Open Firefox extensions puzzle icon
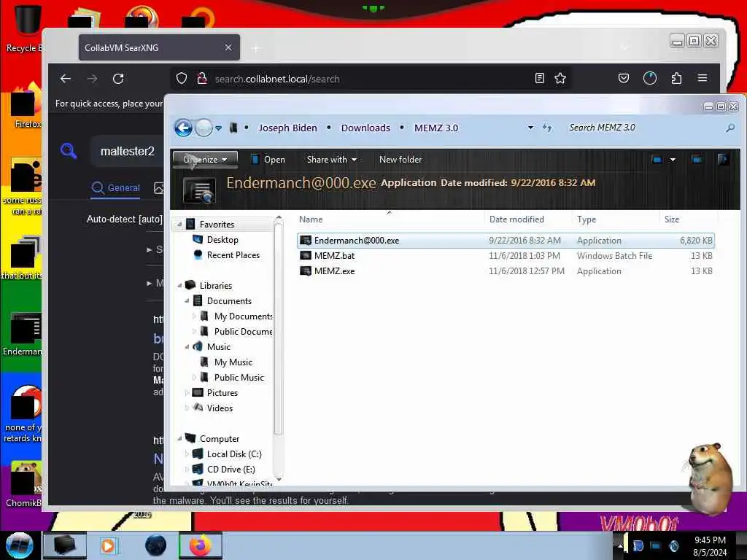The width and height of the screenshot is (747, 560). [676, 78]
